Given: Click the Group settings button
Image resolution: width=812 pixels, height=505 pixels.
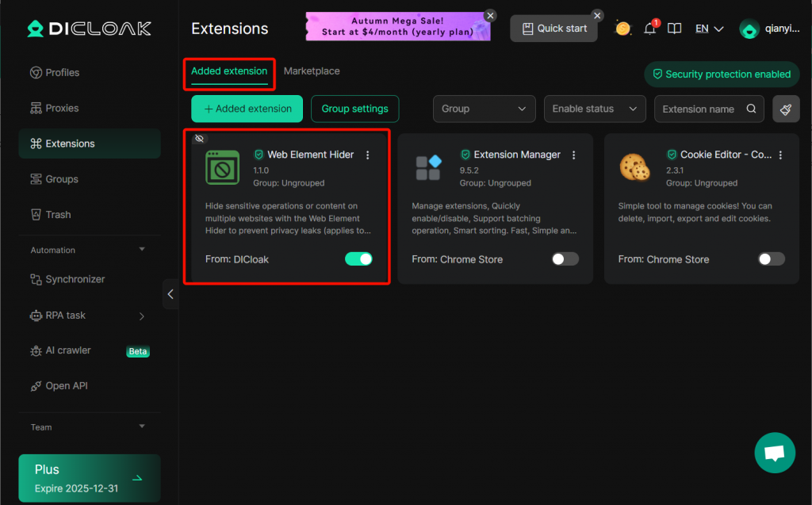Looking at the screenshot, I should (354, 109).
